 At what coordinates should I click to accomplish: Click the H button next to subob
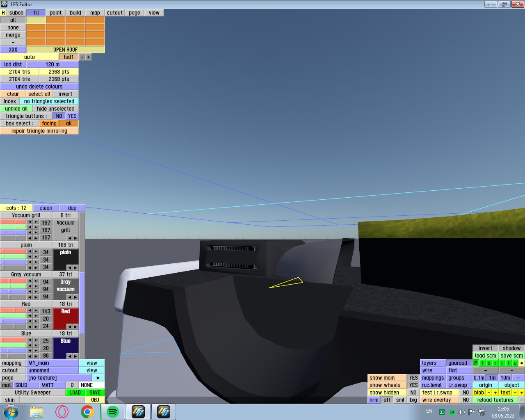(3, 13)
